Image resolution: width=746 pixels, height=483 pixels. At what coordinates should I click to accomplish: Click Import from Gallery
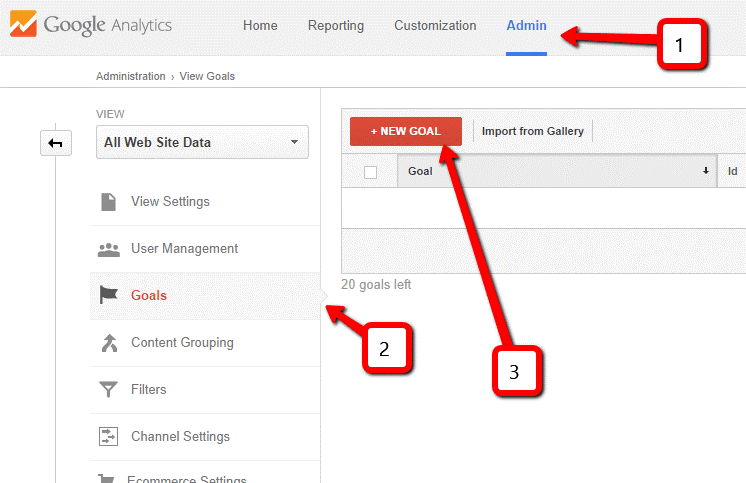coord(532,131)
